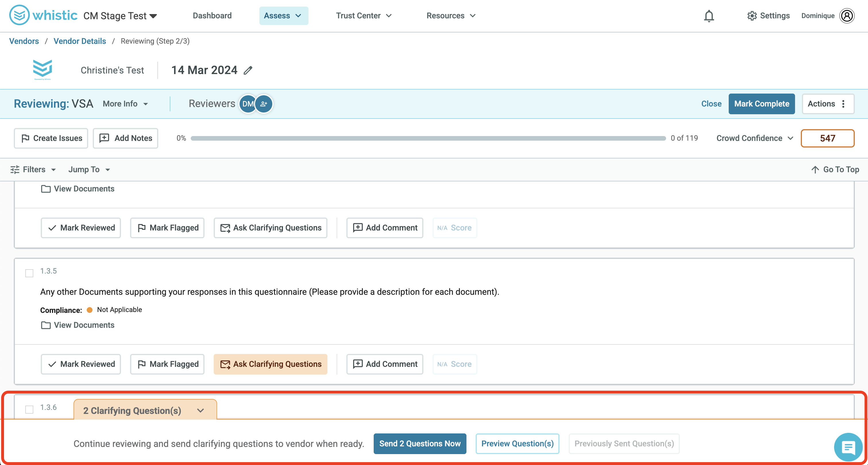This screenshot has width=868, height=465.
Task: Tick the checkbox for question 1.3.6
Action: click(x=29, y=409)
